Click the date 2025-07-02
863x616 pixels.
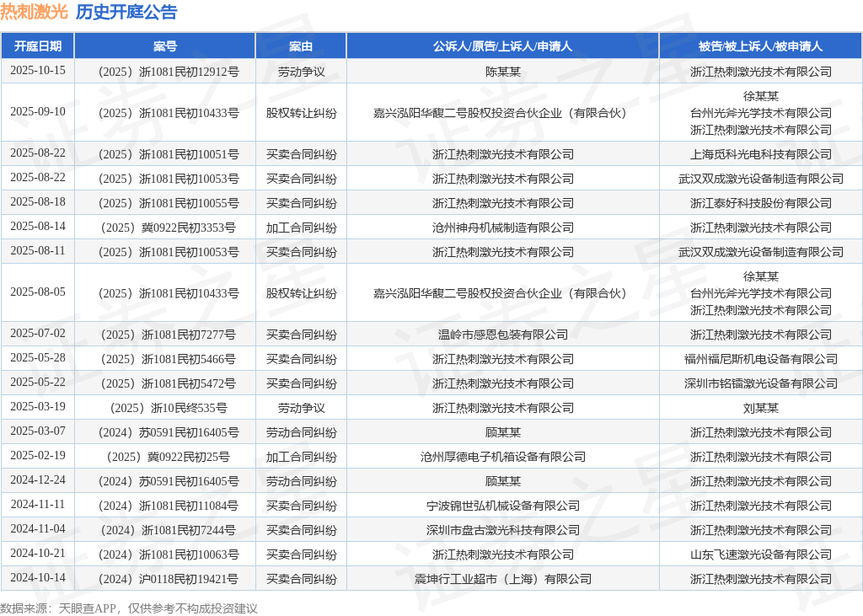(x=37, y=334)
